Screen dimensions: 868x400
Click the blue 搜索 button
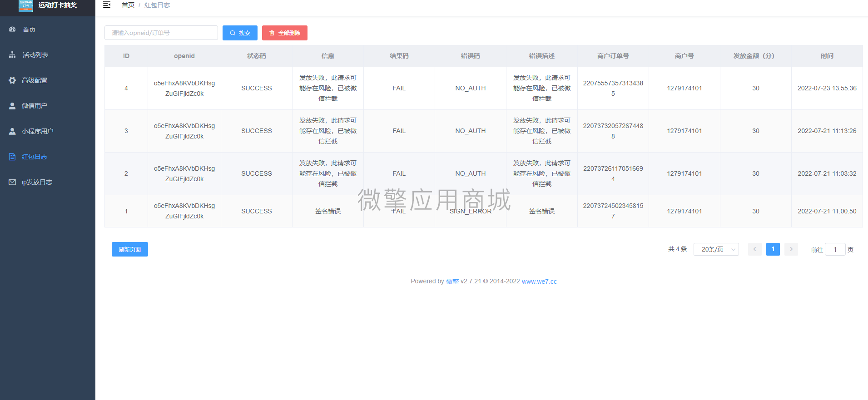[x=240, y=33]
